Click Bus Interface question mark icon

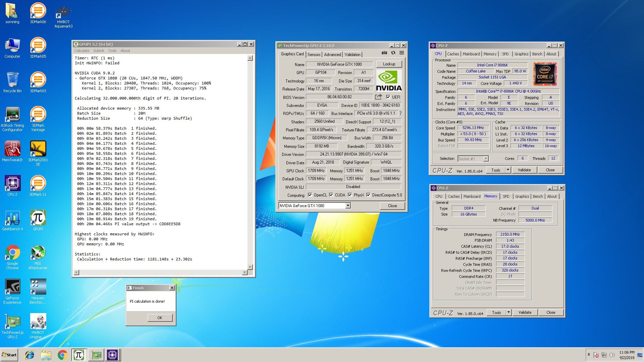tap(400, 113)
